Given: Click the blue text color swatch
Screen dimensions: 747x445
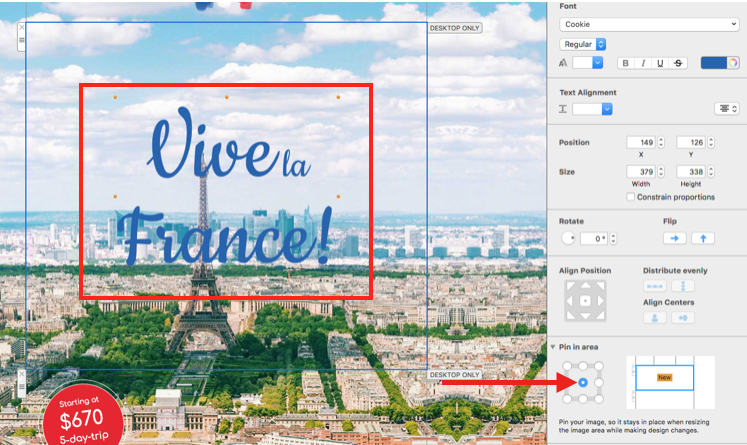Looking at the screenshot, I should 714,63.
